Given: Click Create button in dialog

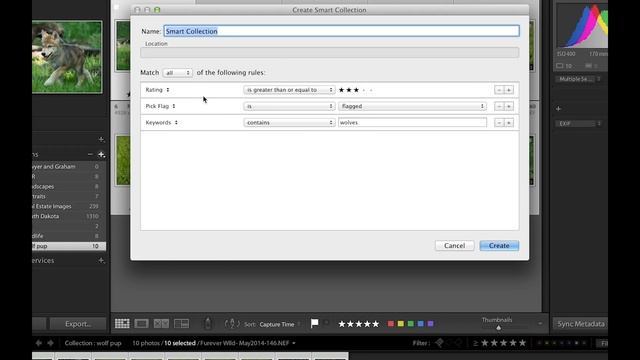Looking at the screenshot, I should click(x=499, y=245).
